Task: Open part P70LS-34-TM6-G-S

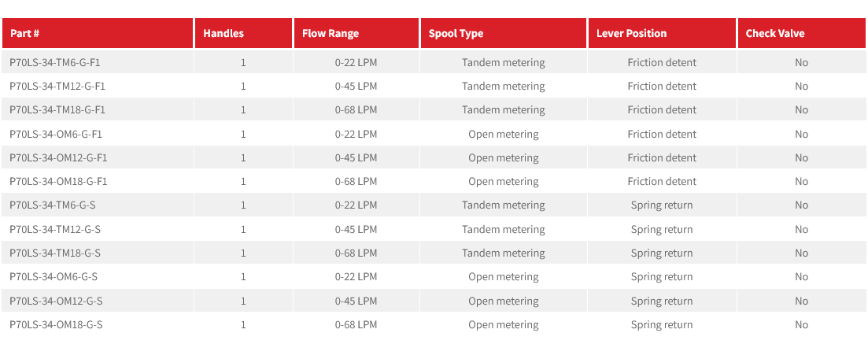Action: pos(53,205)
